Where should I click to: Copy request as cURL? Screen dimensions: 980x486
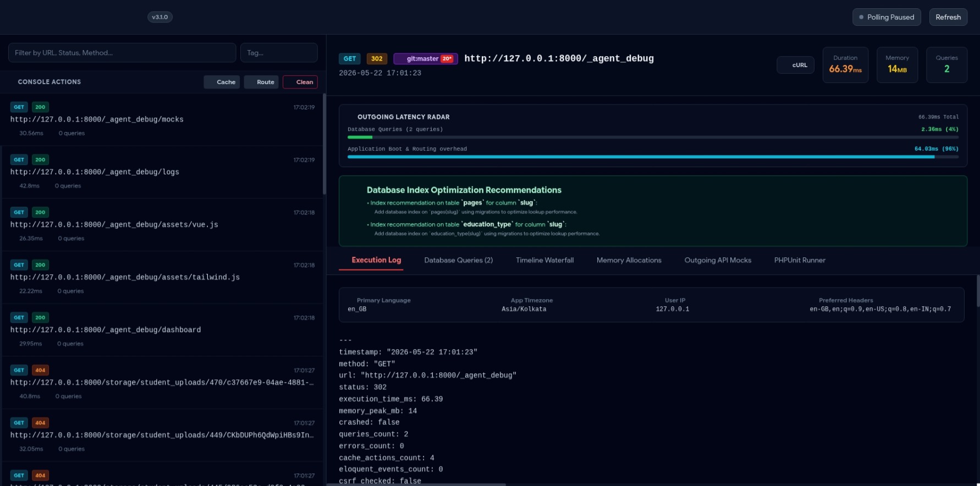[x=795, y=65]
